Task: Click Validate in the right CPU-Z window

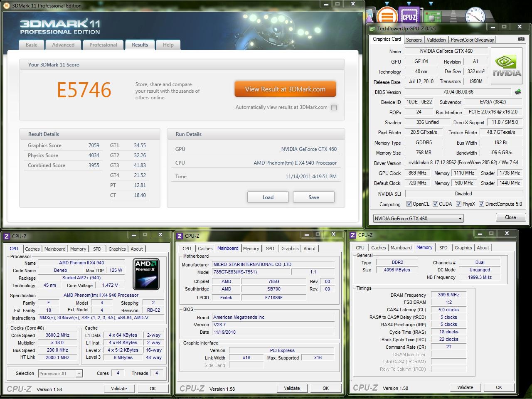Action: (x=465, y=387)
